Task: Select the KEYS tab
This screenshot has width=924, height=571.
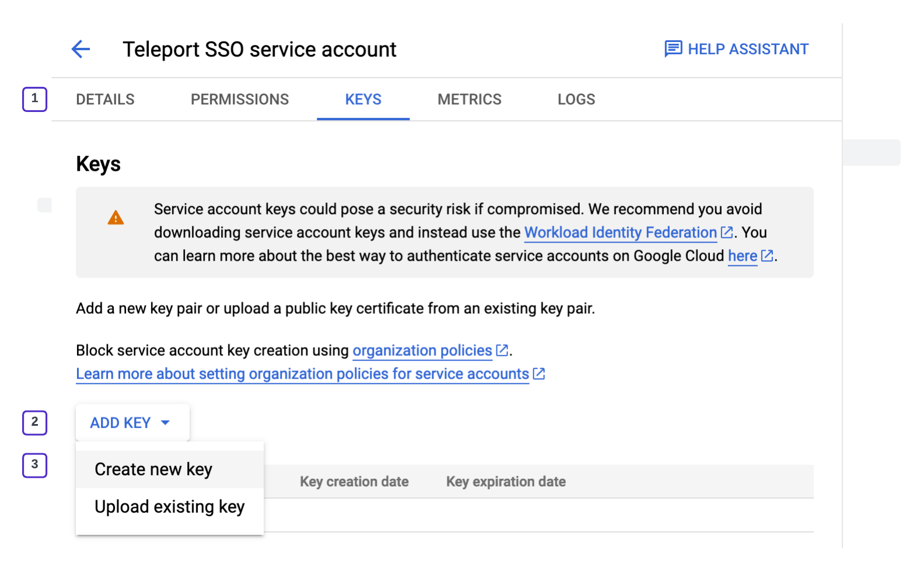Action: [x=363, y=99]
